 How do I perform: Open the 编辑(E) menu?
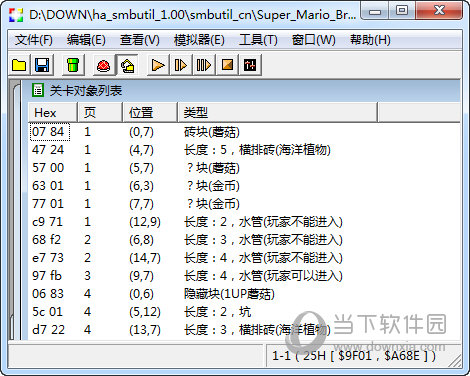click(x=86, y=40)
